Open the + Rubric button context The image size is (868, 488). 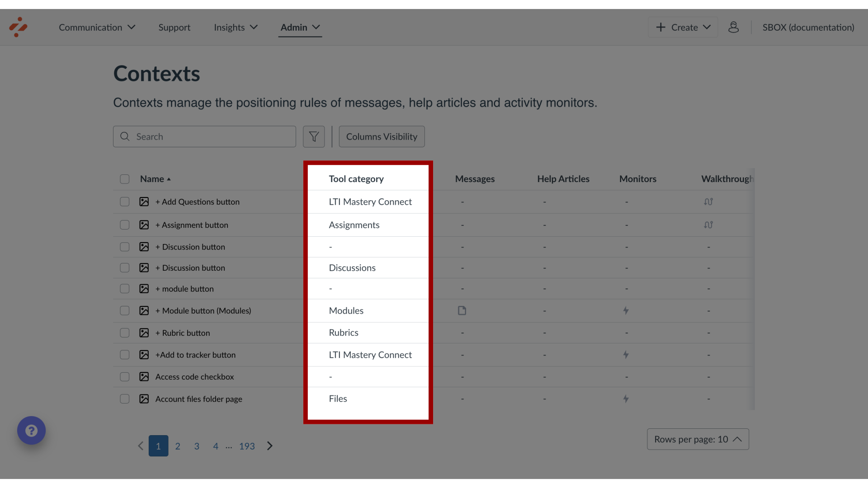click(183, 333)
